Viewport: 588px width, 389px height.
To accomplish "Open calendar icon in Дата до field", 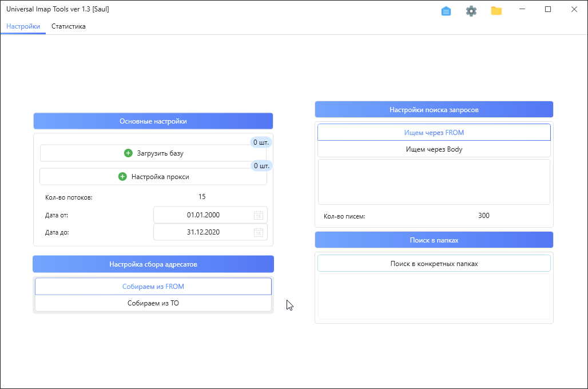I will click(259, 232).
